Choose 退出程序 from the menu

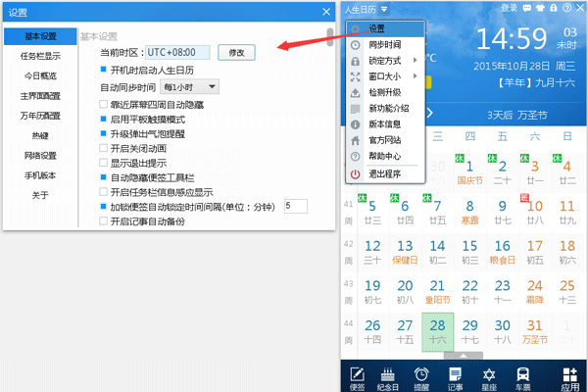coord(384,173)
